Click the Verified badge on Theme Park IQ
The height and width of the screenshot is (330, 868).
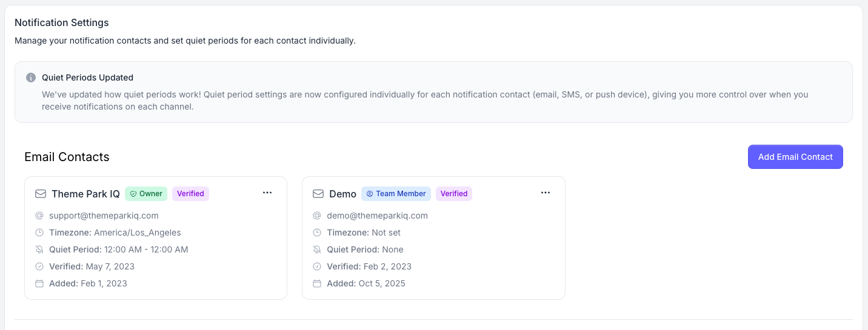click(x=190, y=194)
